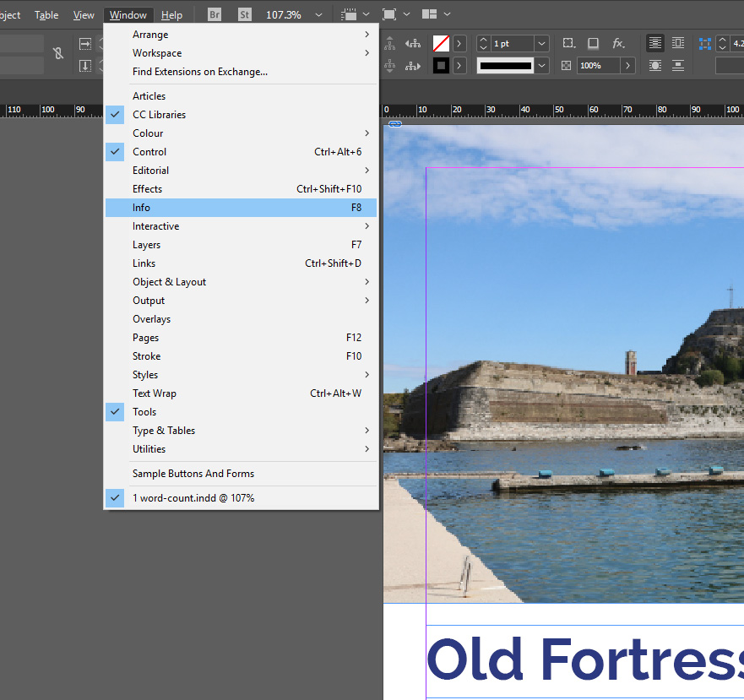Disable the Tools panel checkmark

coord(115,411)
